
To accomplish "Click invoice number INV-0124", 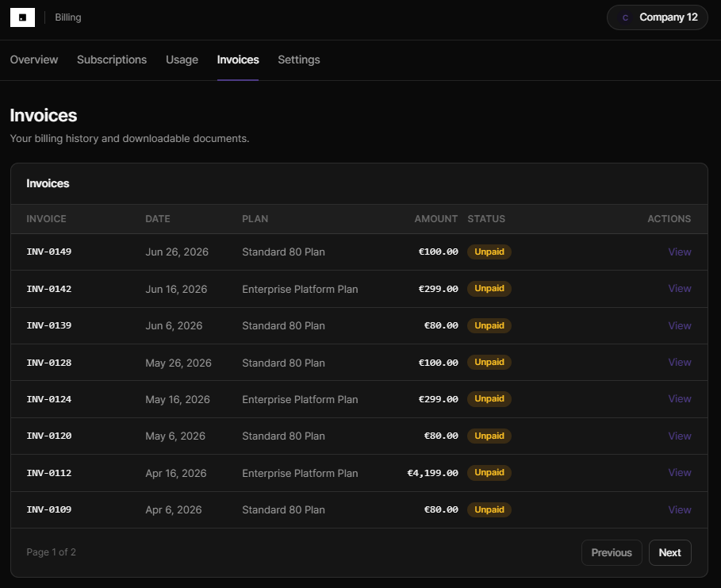I will pos(49,399).
